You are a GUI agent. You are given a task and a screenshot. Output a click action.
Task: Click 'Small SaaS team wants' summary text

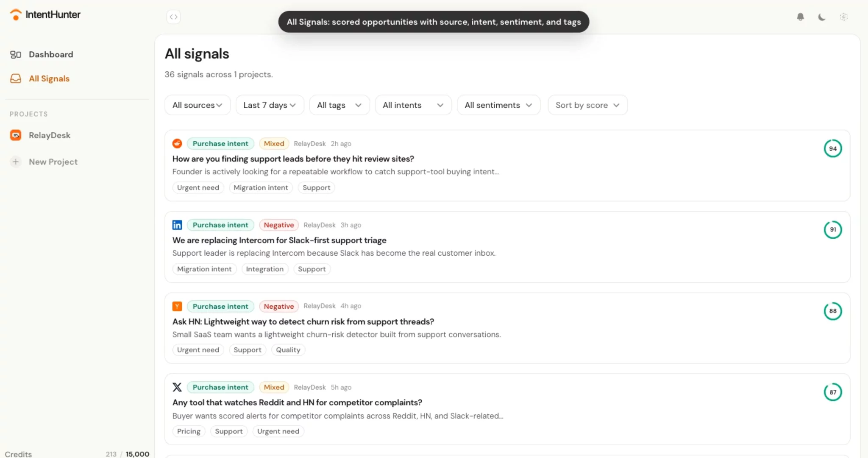point(337,335)
